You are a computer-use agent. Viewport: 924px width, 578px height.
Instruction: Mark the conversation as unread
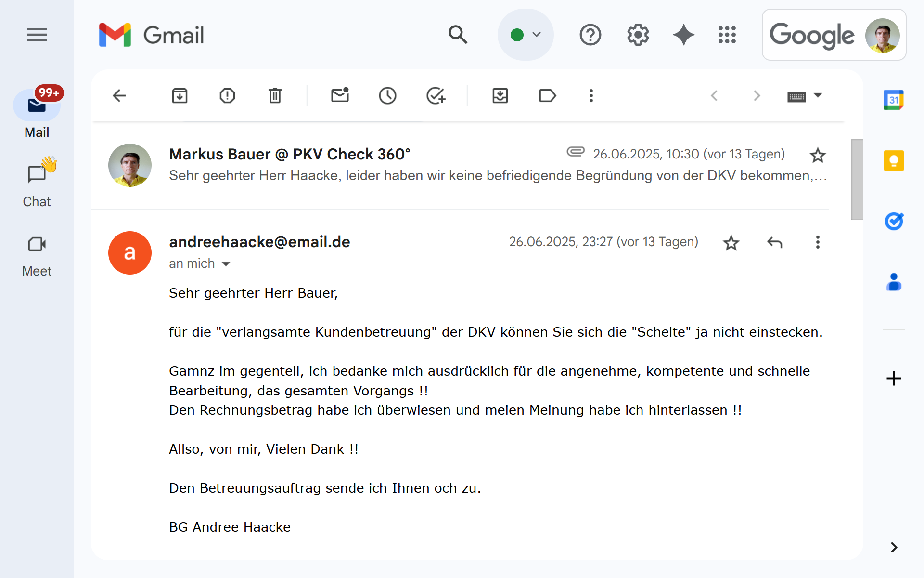pos(340,95)
